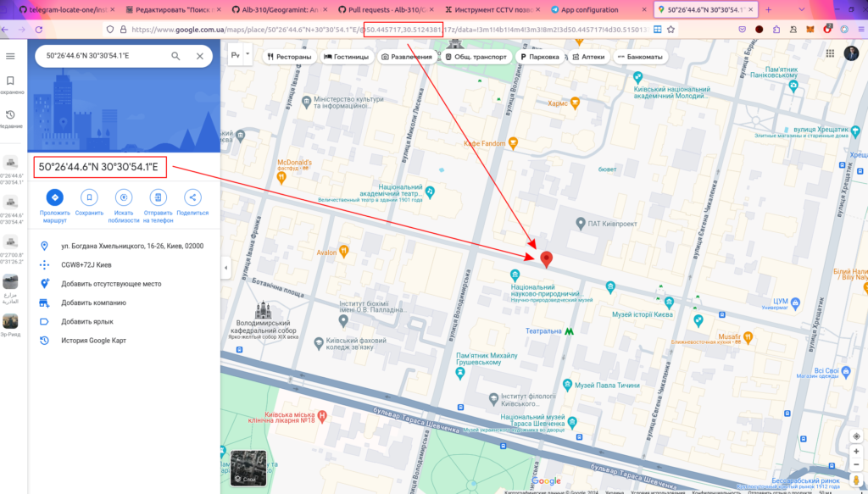The image size is (868, 494).
Task: Open recent sidebar entry 50°27'00.8"
Action: 10,249
